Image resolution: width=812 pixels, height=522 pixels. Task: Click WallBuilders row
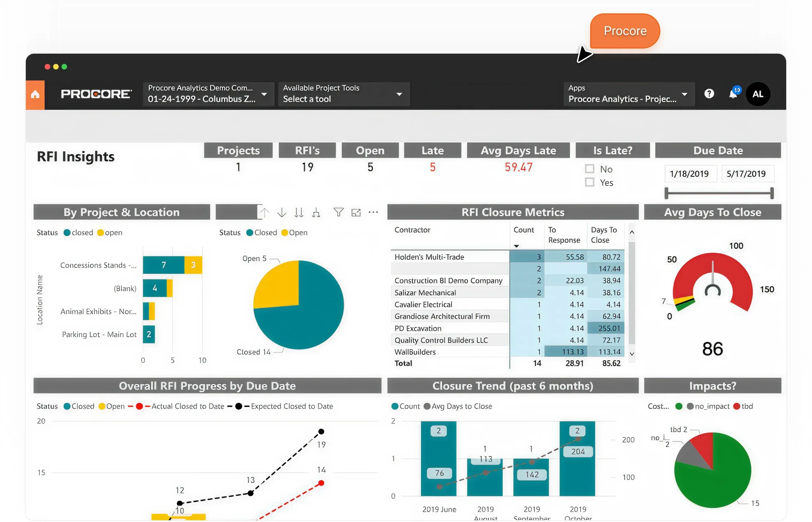pos(508,352)
